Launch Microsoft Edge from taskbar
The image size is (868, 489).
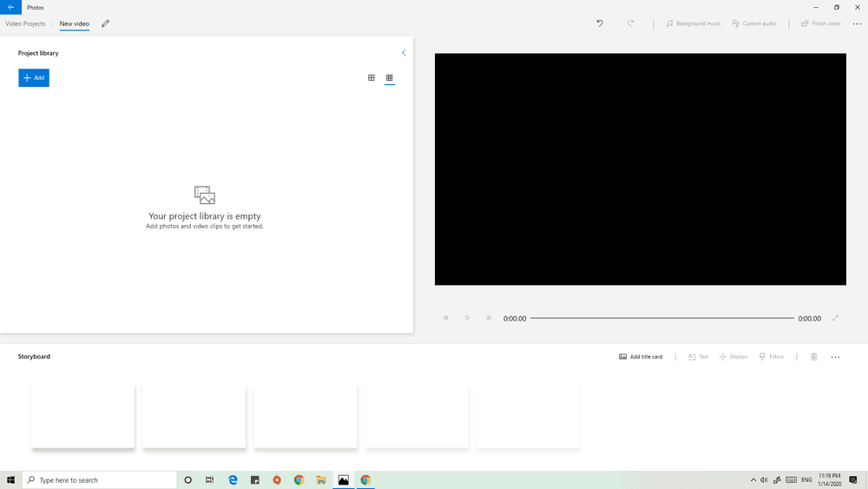click(x=233, y=480)
